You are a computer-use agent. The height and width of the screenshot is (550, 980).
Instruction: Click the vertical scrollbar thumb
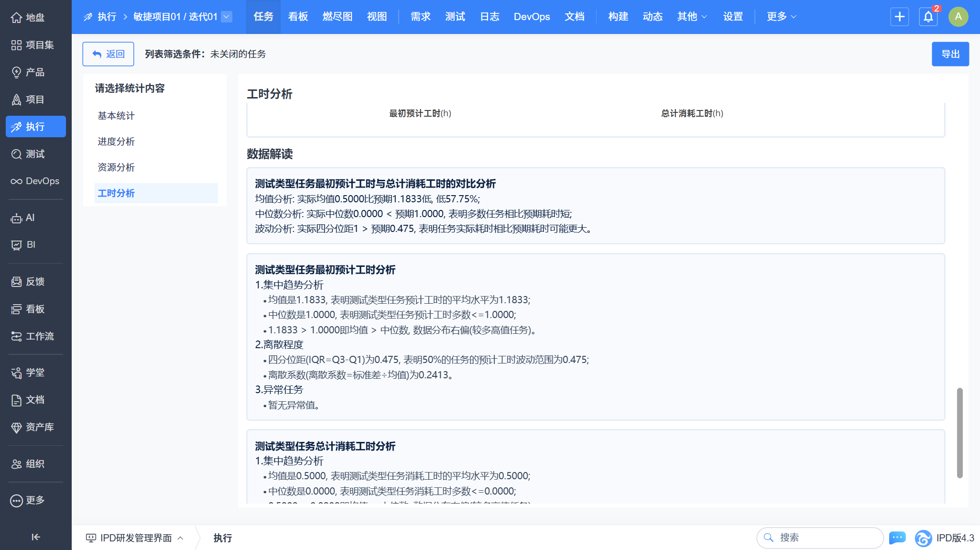(959, 432)
